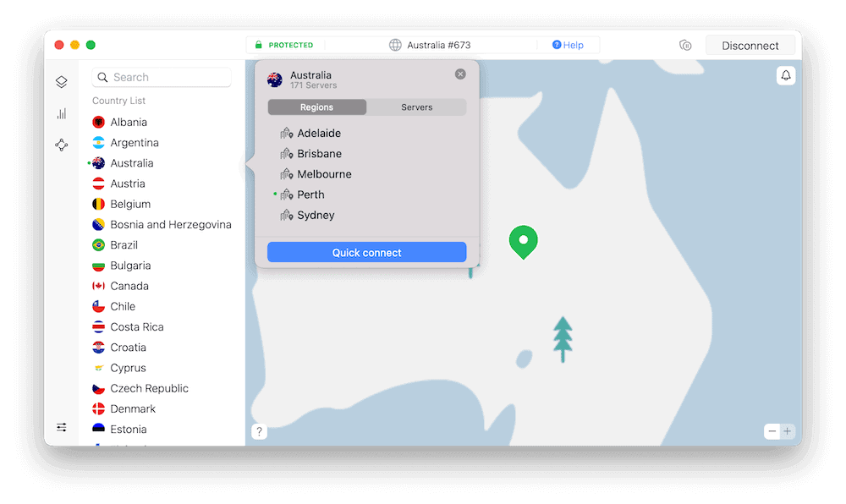
Task: Open the layers icon in the sidebar
Action: [x=62, y=82]
